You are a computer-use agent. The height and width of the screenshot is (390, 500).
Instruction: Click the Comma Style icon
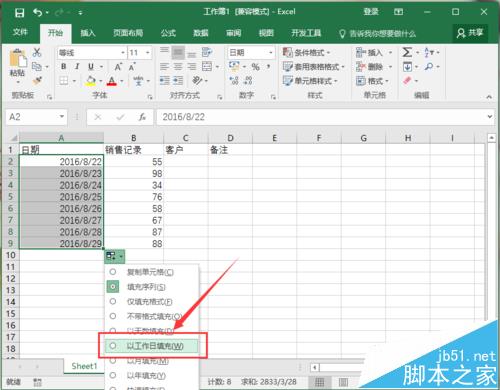point(268,67)
